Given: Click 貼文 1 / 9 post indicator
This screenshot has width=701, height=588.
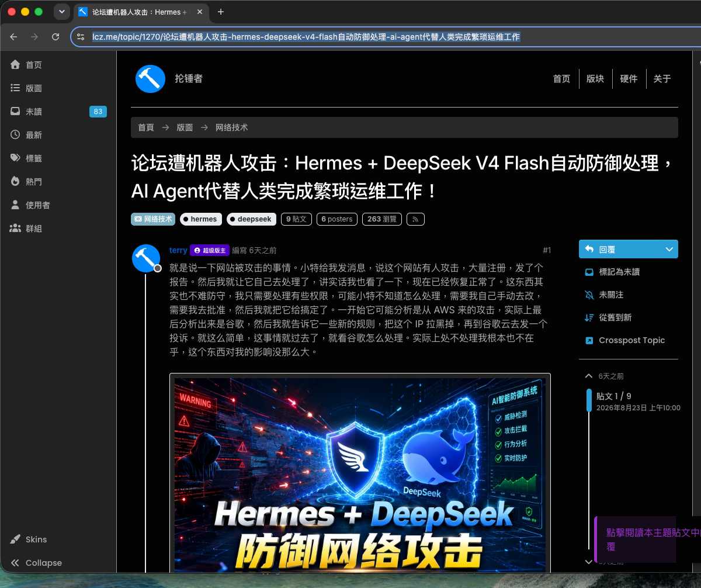Looking at the screenshot, I should click(x=613, y=396).
